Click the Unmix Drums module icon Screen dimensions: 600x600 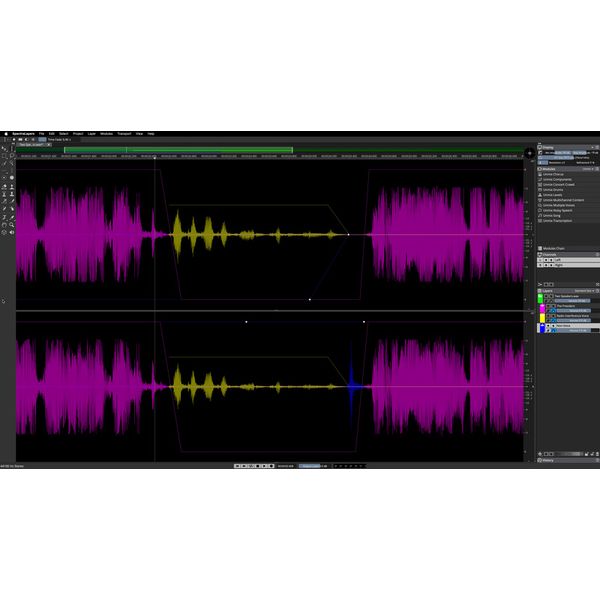pyautogui.click(x=540, y=190)
